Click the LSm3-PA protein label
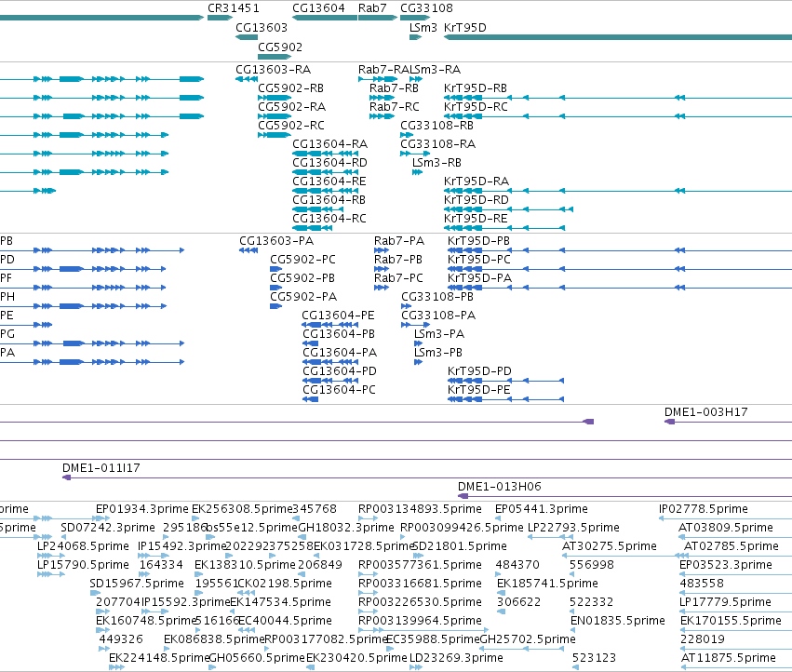The width and height of the screenshot is (792, 672). tap(439, 333)
